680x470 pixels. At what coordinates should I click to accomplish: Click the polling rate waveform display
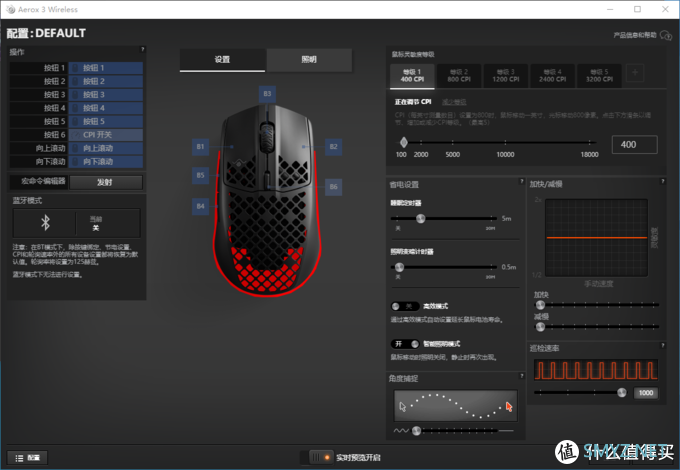[596, 370]
